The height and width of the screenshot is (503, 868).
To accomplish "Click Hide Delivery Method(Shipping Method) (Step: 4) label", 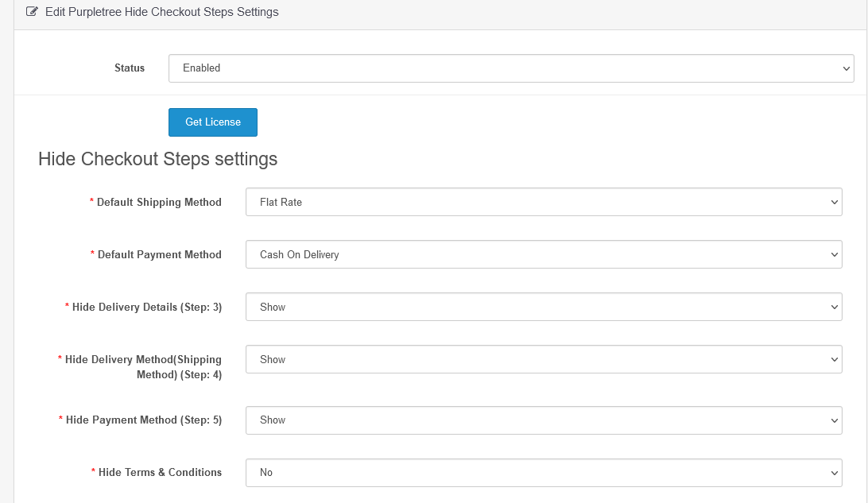I will click(143, 367).
